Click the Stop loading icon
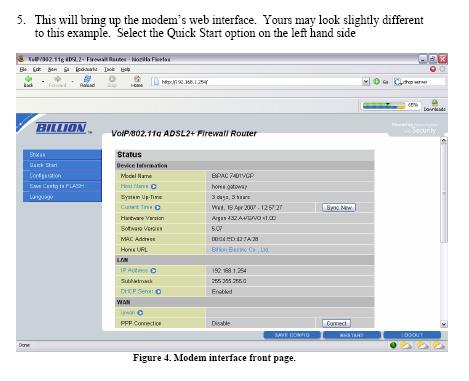The image size is (469, 381). tap(112, 79)
